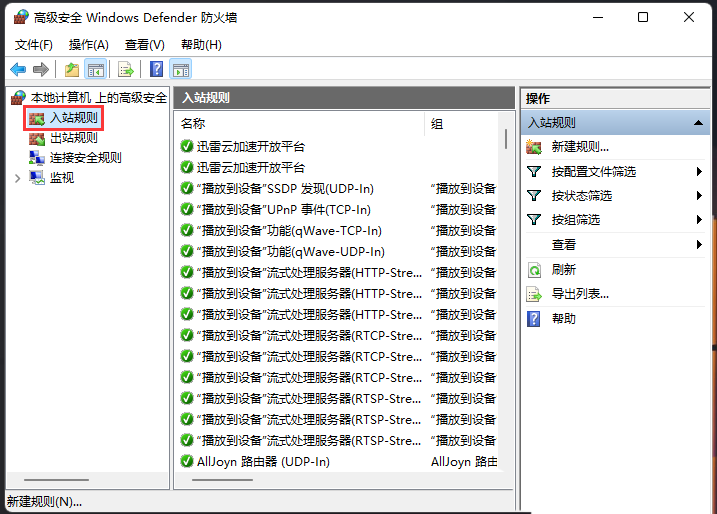Click the rules list vertical scrollbar thumb
717x514 pixels.
point(506,139)
